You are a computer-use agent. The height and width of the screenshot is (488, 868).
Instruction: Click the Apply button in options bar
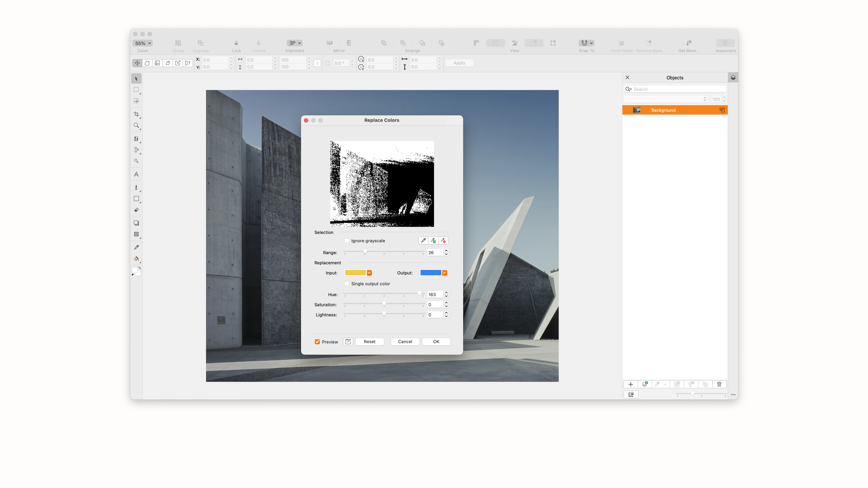(459, 63)
